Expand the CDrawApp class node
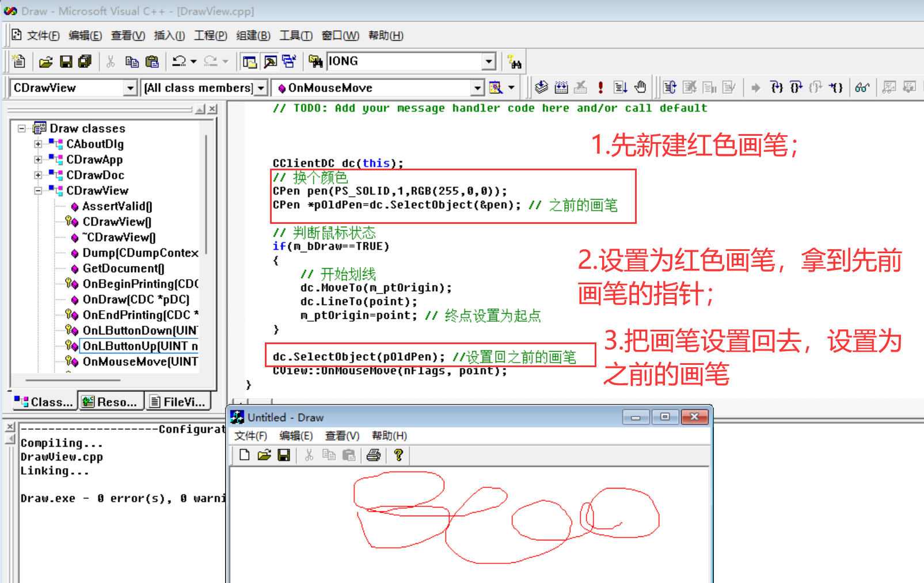Screen dimensions: 924x583 (38, 159)
